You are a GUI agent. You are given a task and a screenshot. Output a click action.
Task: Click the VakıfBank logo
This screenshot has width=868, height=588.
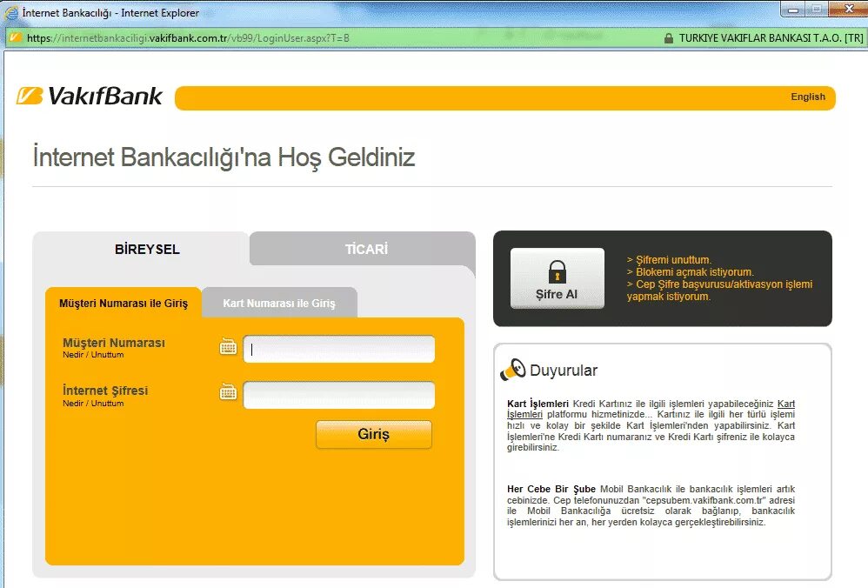89,97
